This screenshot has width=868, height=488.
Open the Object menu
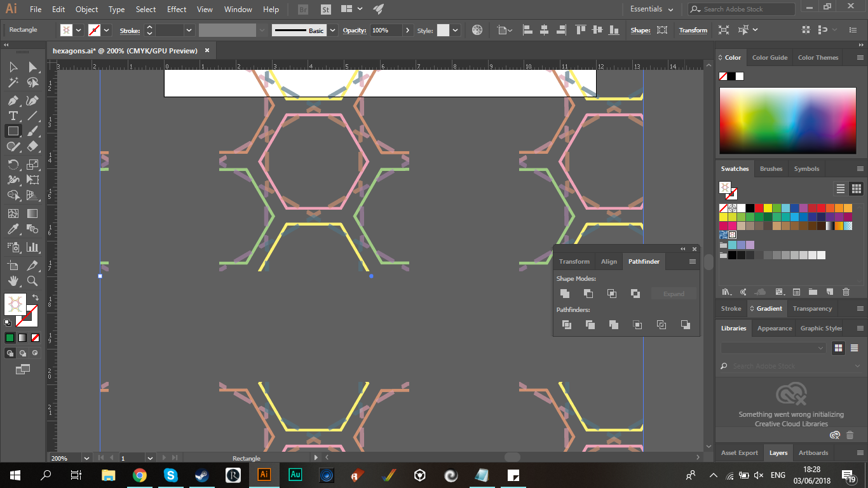tap(86, 10)
